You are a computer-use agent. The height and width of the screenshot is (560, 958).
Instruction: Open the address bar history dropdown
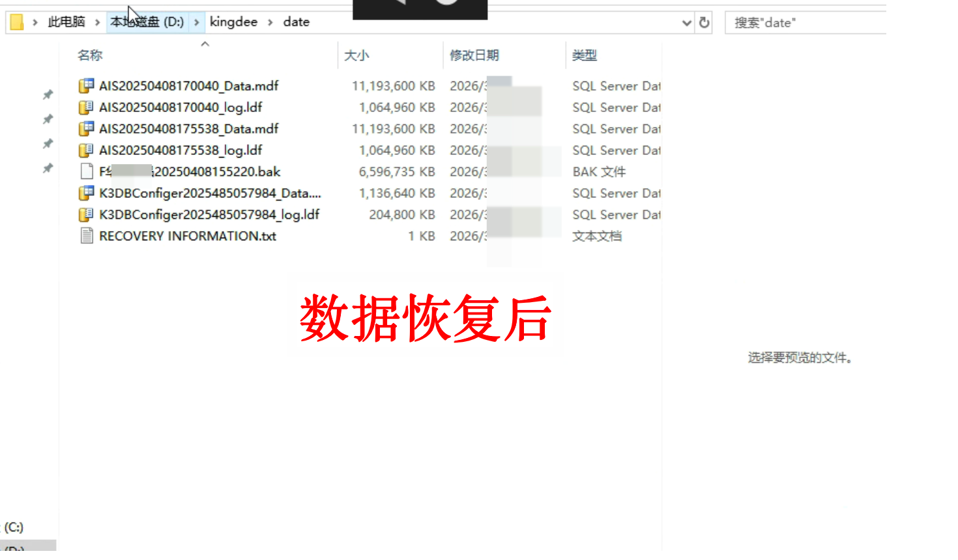click(x=686, y=23)
